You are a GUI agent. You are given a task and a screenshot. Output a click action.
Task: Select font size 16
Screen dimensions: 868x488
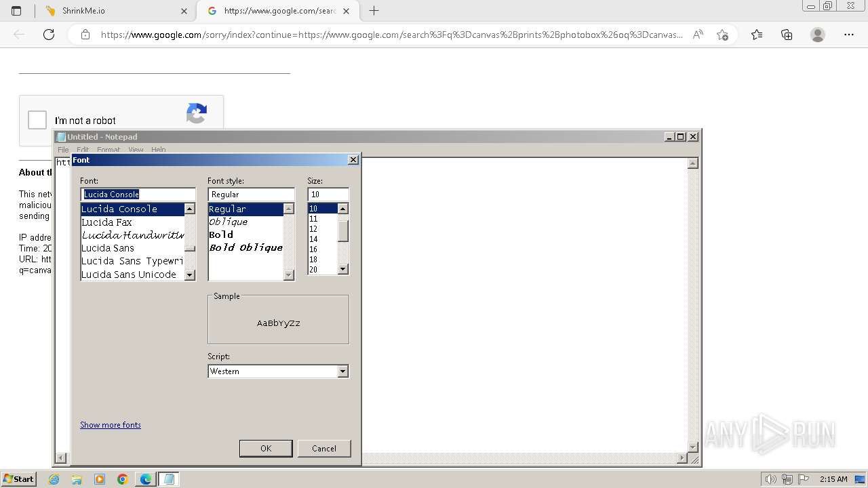(322, 249)
